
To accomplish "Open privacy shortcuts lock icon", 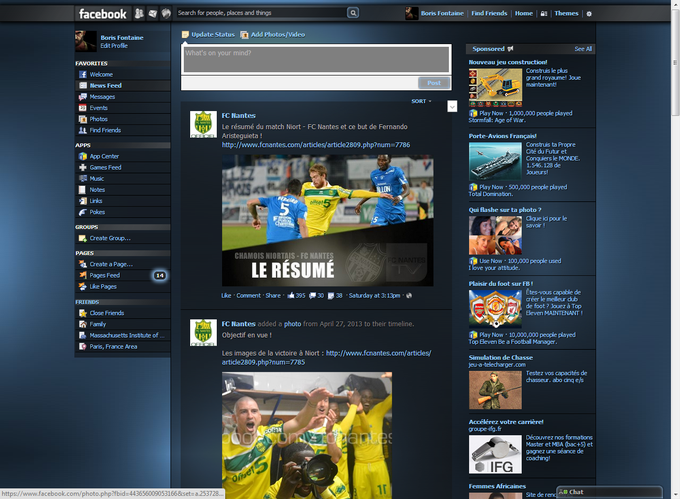I will click(x=543, y=13).
